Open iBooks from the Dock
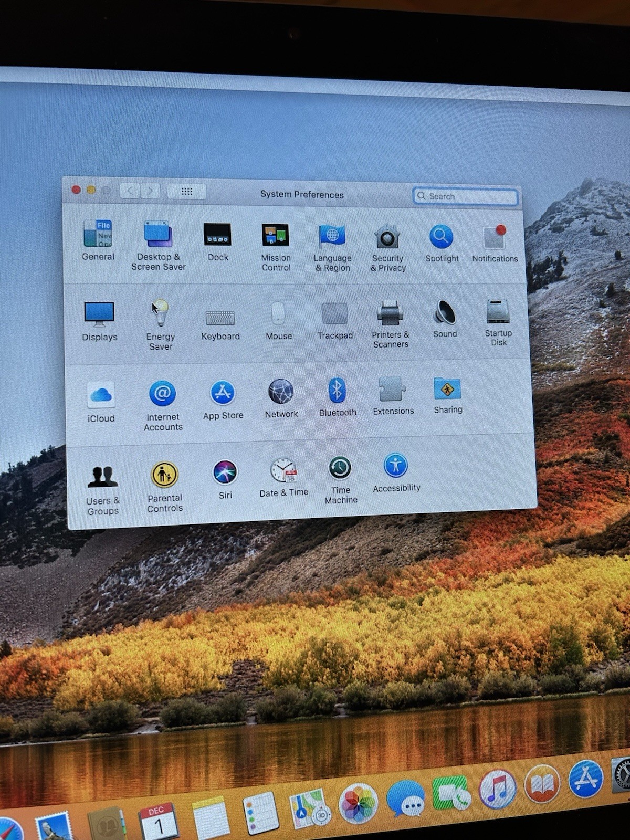630x840 pixels. [x=542, y=784]
